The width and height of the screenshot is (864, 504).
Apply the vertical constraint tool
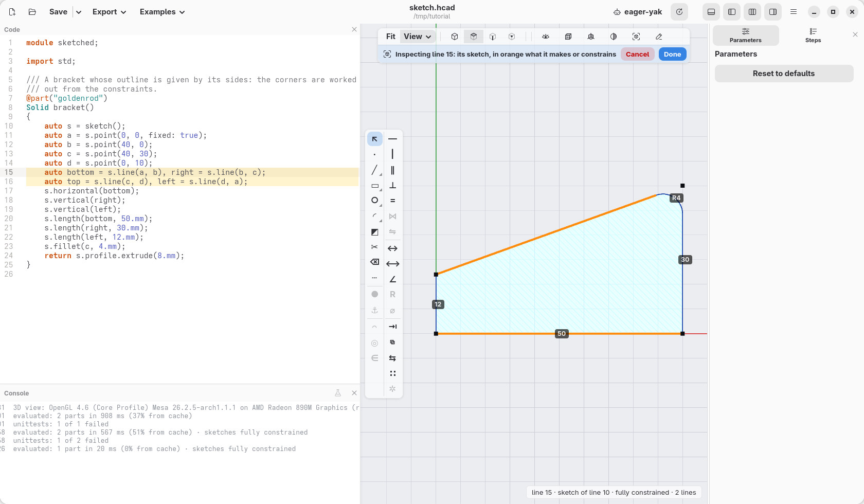point(392,154)
